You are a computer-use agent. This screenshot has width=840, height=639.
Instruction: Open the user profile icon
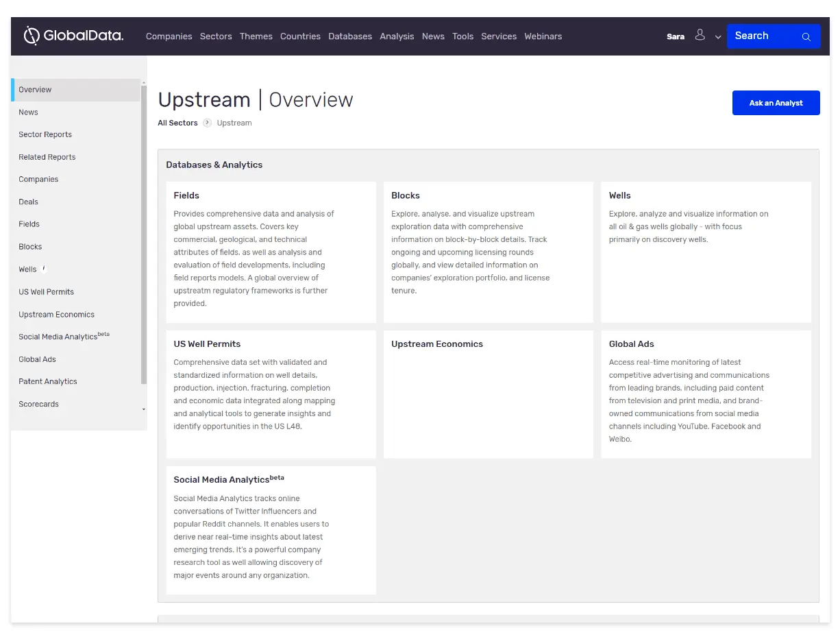700,35
